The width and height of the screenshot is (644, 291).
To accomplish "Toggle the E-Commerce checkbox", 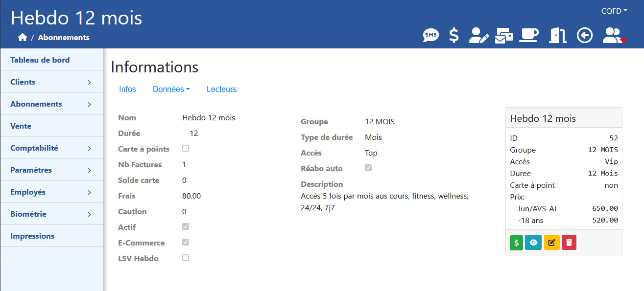I will (186, 242).
